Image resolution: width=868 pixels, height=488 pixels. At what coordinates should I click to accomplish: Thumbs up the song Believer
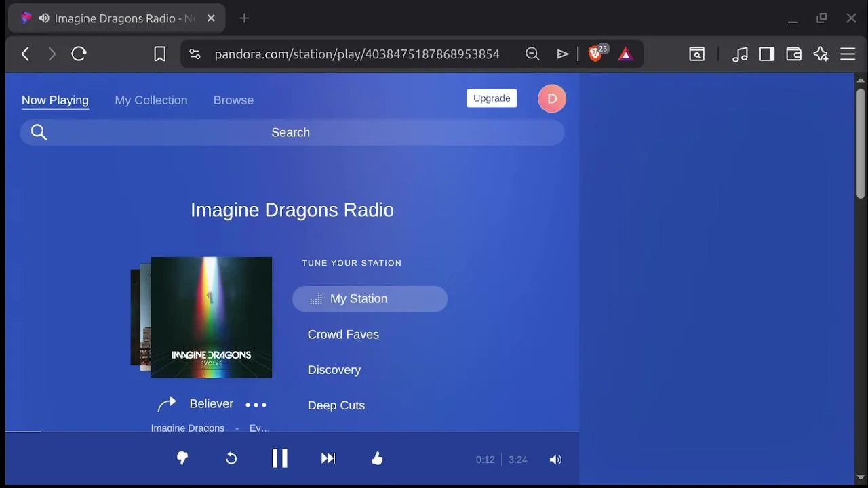pyautogui.click(x=377, y=459)
